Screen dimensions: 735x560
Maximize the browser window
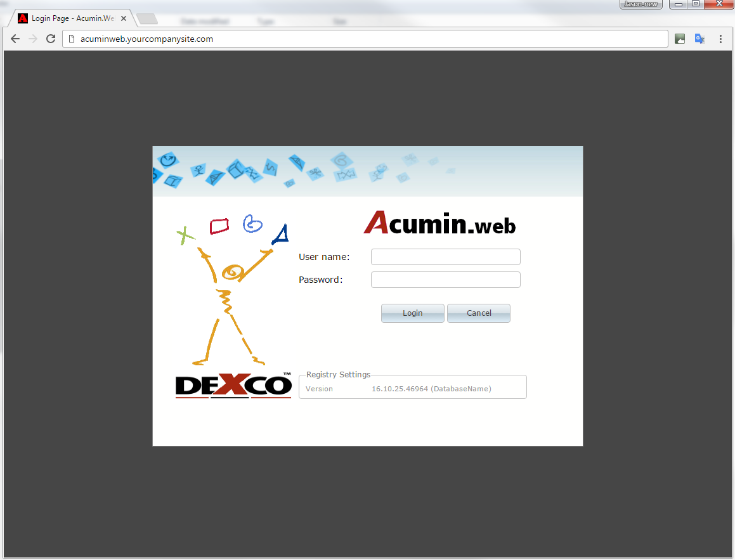(x=696, y=4)
